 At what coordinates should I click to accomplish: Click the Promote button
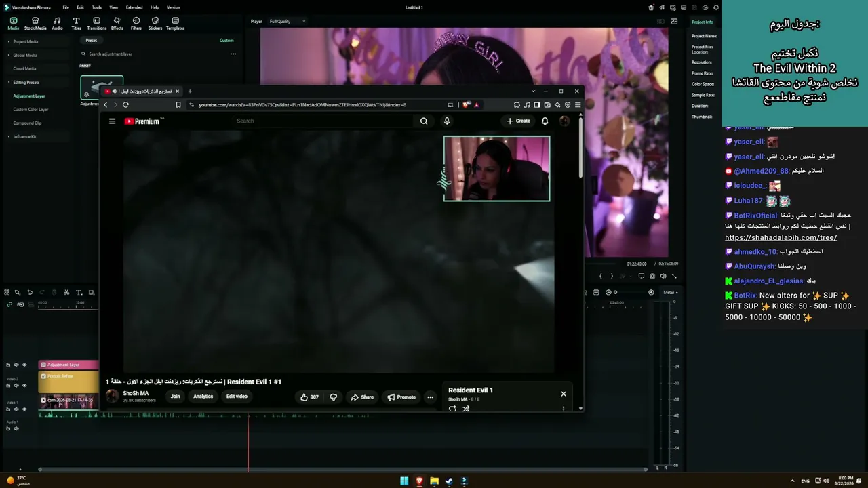tap(401, 397)
